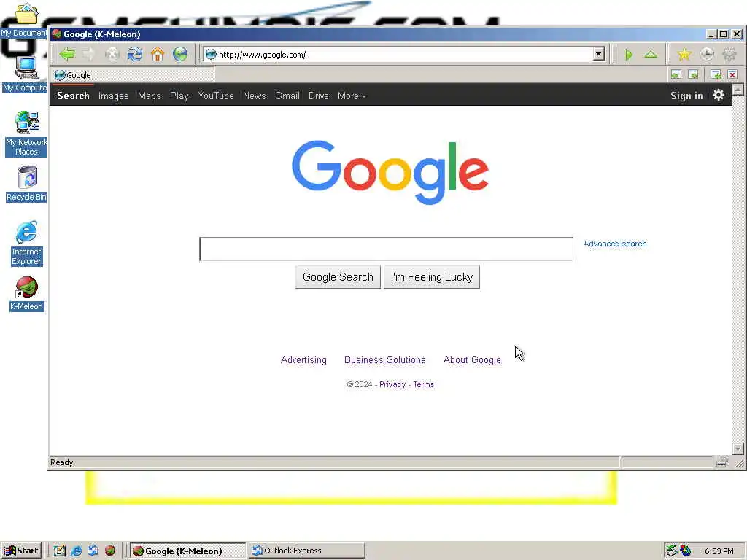Open Images in Google navigation bar

[x=113, y=96]
